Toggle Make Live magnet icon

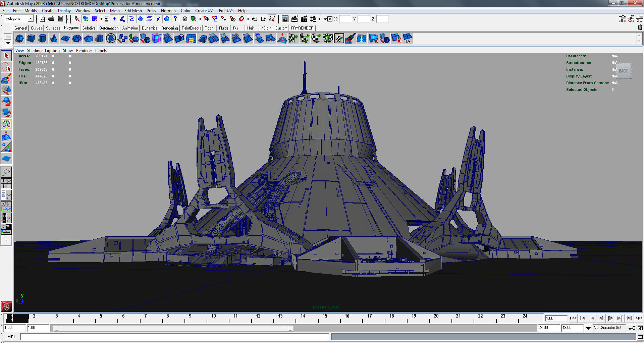(x=241, y=19)
